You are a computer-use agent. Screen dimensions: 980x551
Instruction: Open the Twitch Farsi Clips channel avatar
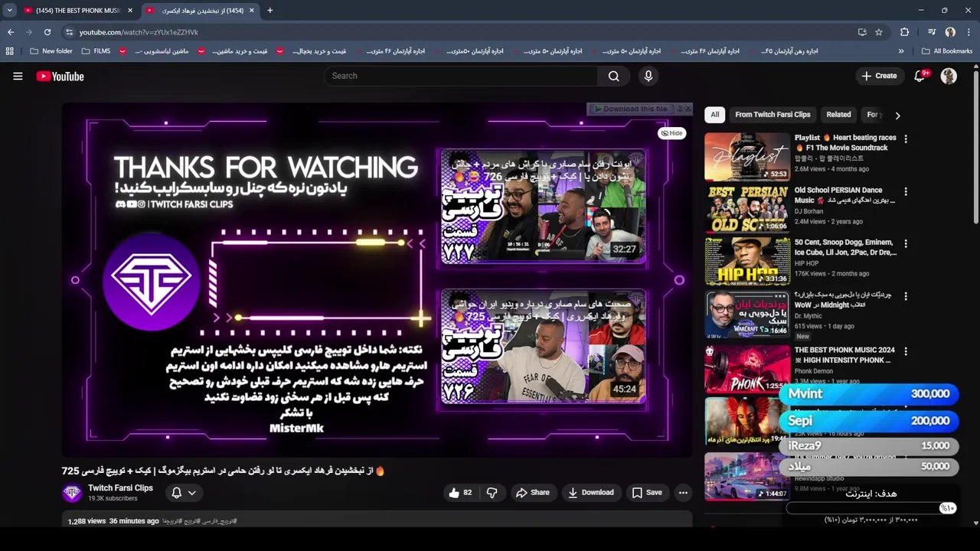[72, 493]
